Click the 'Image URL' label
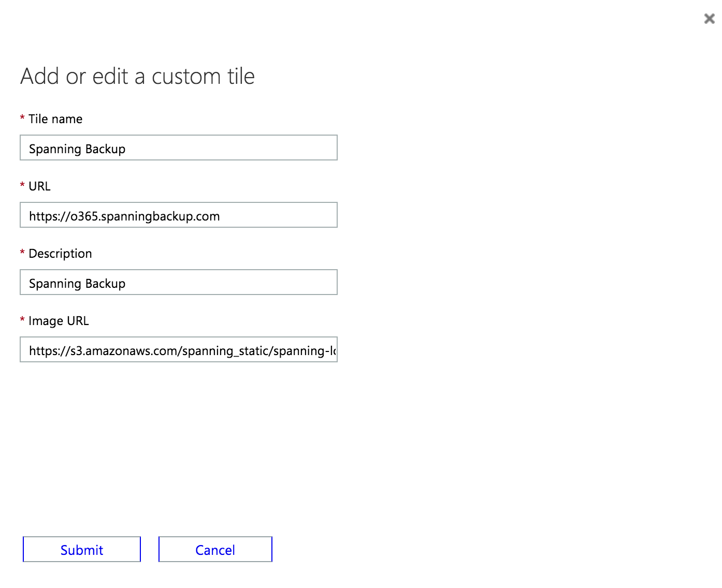 59,321
